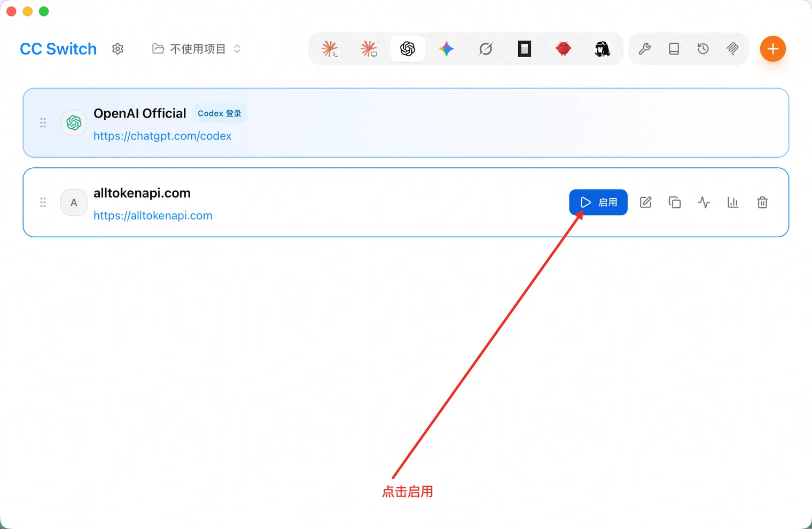Edit the alltokenapi.com provider
This screenshot has height=529, width=812.
click(646, 203)
